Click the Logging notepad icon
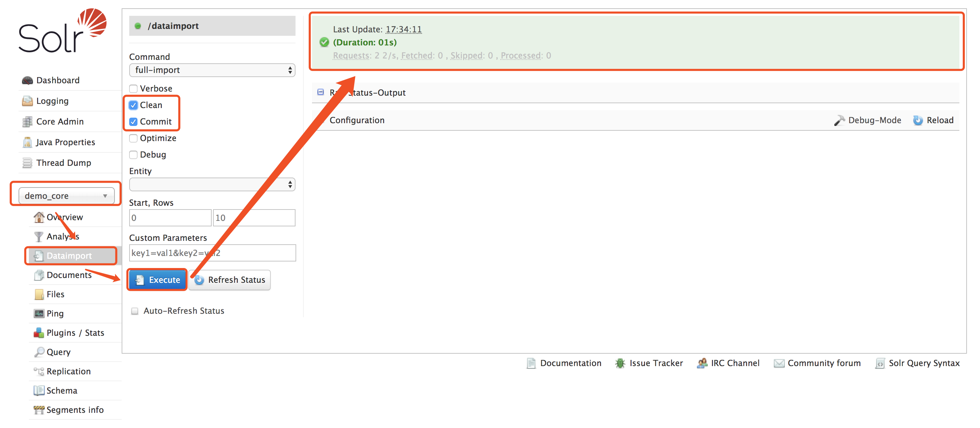 [27, 101]
